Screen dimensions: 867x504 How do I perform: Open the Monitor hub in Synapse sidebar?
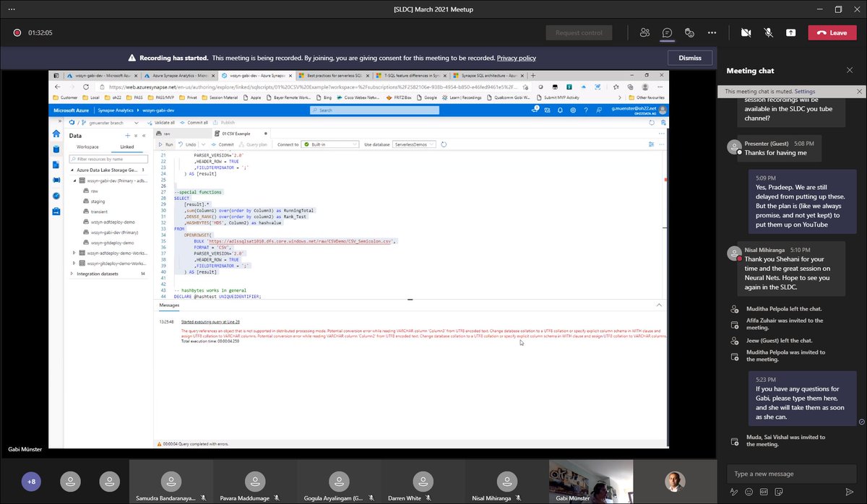56,196
